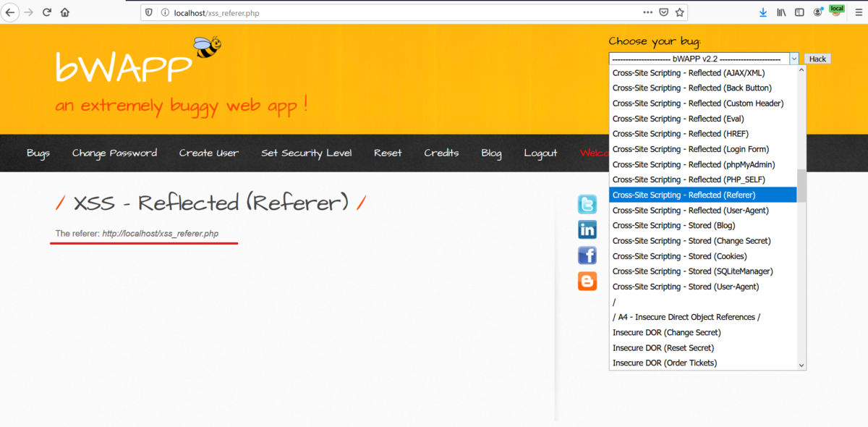
Task: Open tracking protection shield icon
Action: tap(150, 12)
